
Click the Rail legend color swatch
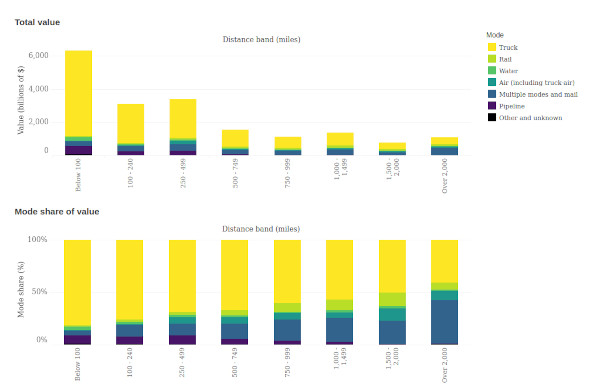coord(492,59)
